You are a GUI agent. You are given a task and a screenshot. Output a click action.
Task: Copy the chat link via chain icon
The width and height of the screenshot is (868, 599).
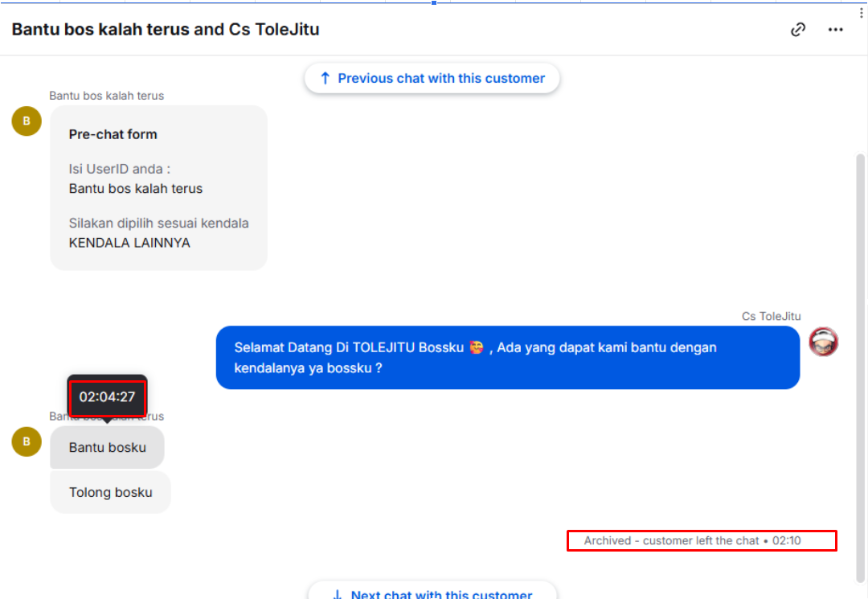[x=798, y=29]
